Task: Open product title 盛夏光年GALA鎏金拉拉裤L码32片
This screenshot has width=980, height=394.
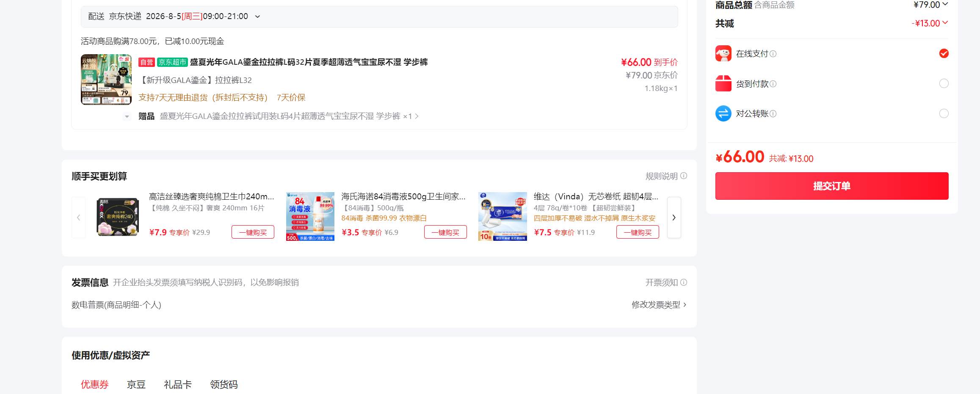Action: (x=309, y=62)
